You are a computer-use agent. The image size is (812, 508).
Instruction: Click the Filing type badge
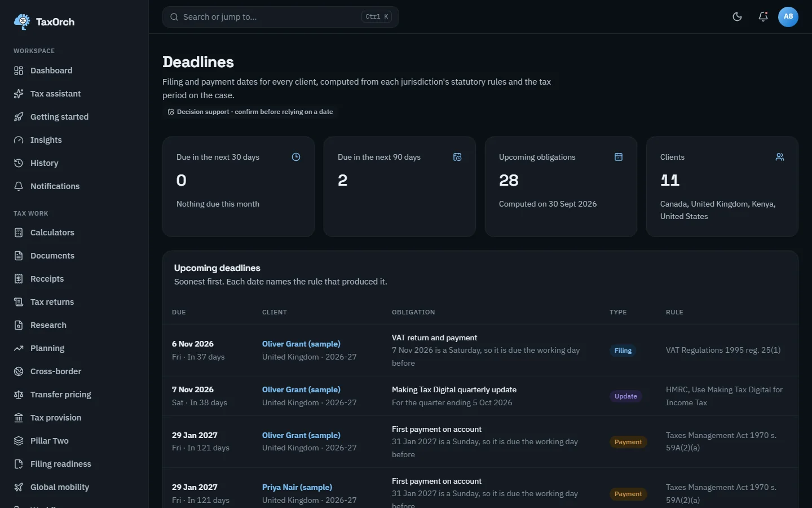623,351
